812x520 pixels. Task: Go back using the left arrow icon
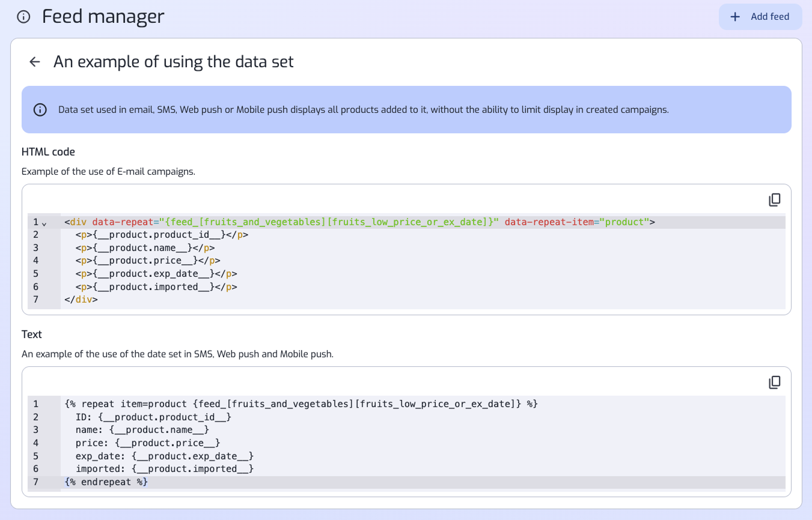coord(35,62)
